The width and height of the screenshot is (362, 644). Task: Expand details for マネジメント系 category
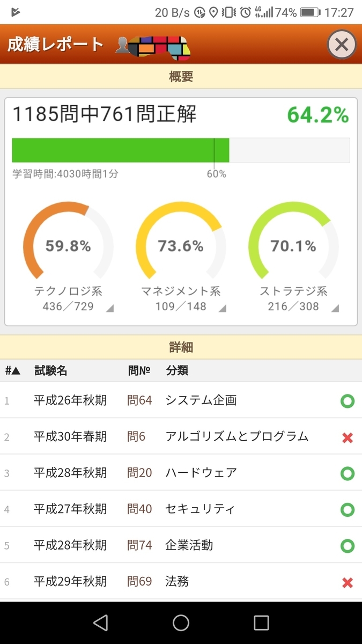[224, 308]
